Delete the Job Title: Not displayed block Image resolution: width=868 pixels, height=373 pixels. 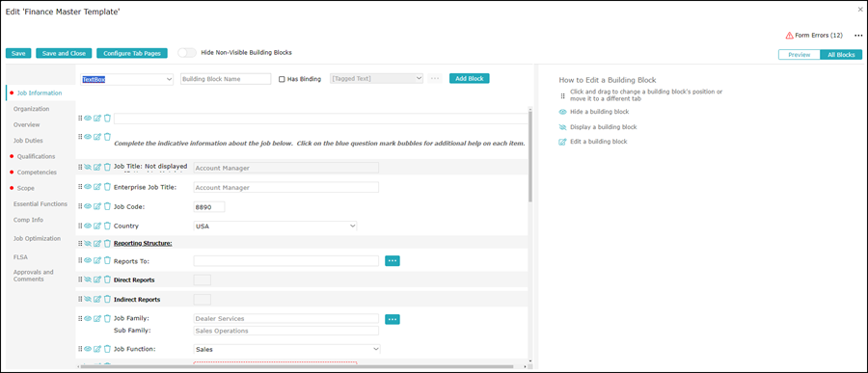(107, 167)
